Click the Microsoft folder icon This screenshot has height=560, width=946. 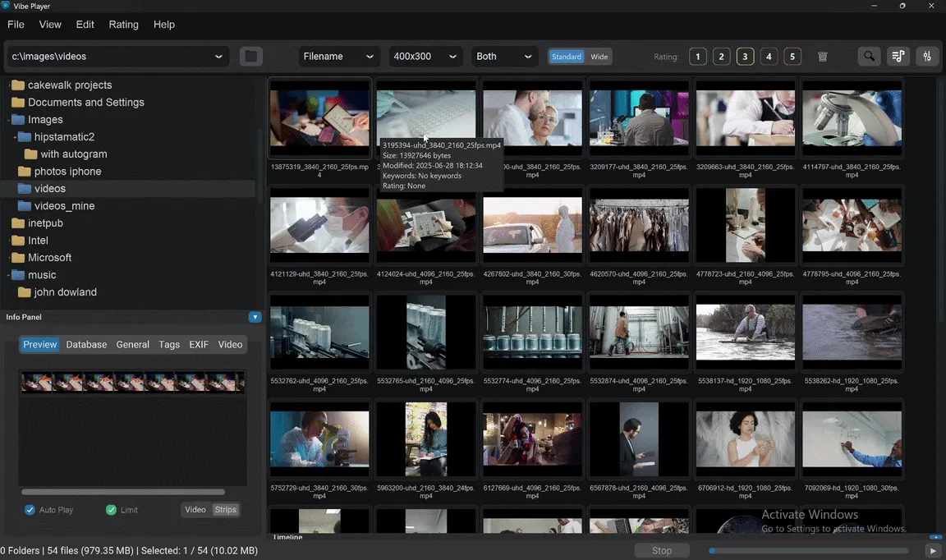pos(18,258)
